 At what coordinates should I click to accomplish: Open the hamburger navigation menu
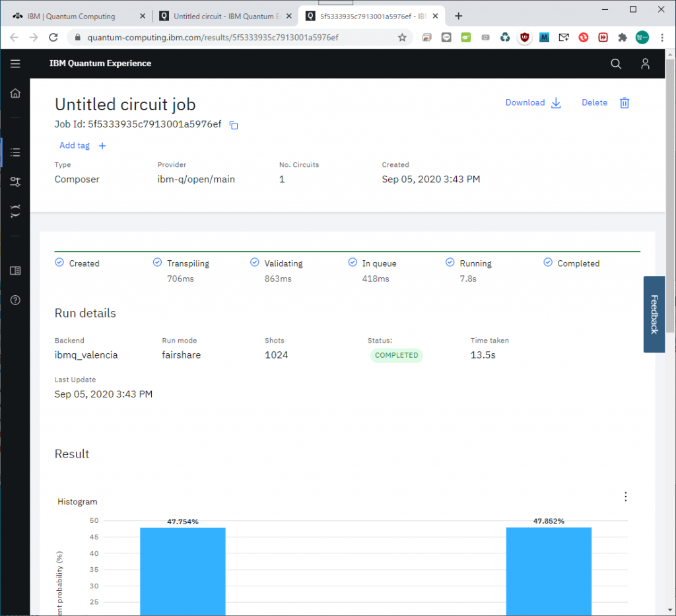point(15,63)
